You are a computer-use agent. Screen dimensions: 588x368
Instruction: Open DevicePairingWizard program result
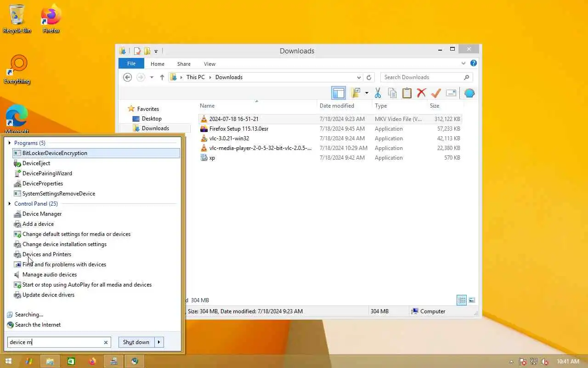click(x=47, y=173)
